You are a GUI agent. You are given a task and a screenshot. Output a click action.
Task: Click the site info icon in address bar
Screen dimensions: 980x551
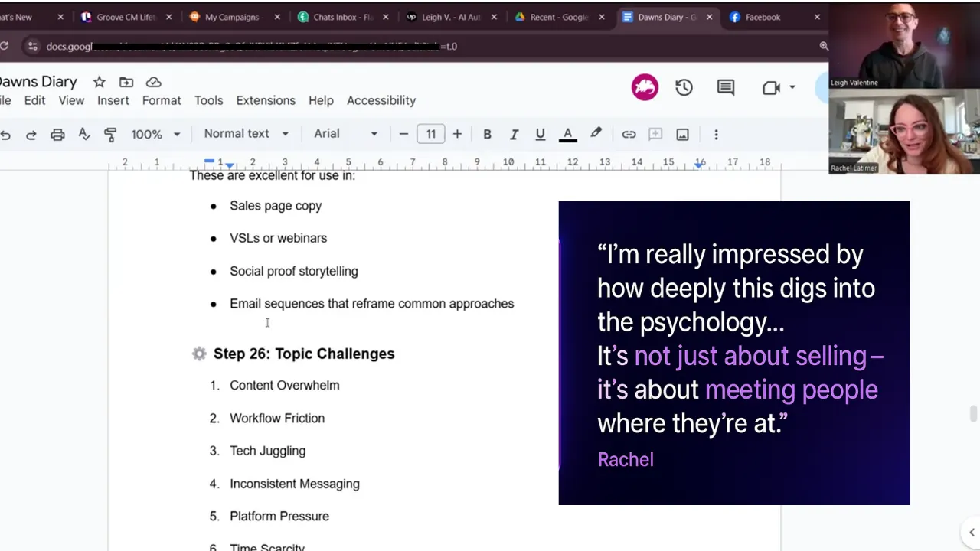pyautogui.click(x=32, y=46)
